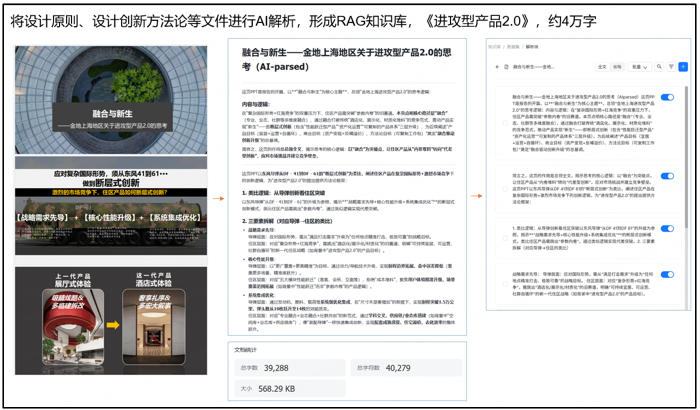Click the 知识库 breadcrumb link
700x410 pixels.
click(x=493, y=47)
